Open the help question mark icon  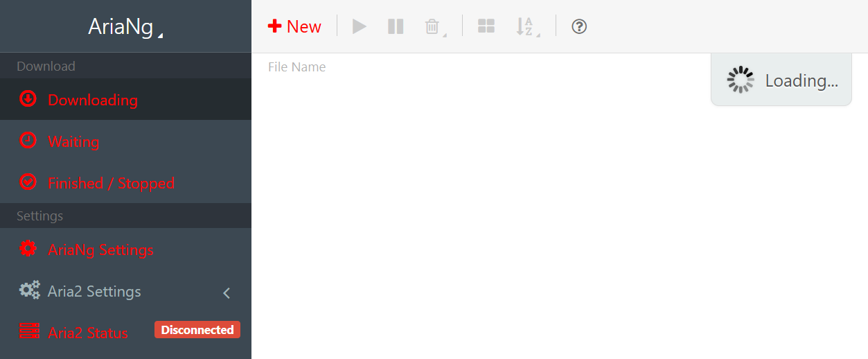click(x=579, y=26)
